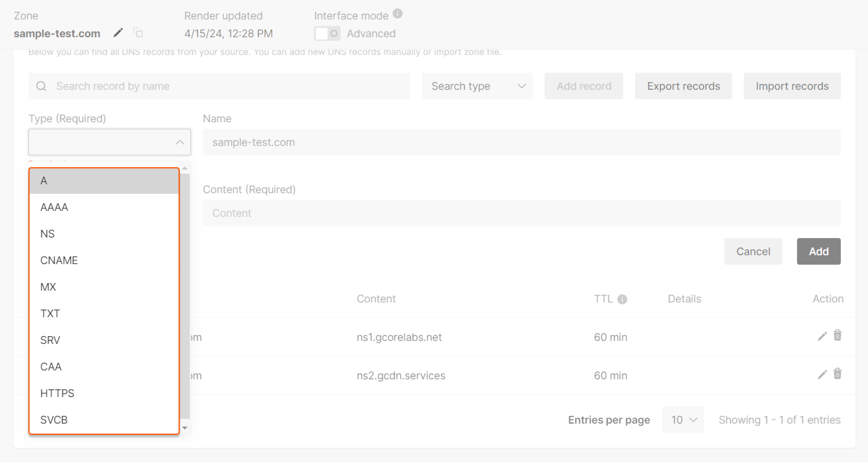
Task: Click the Content input field
Action: click(x=522, y=213)
